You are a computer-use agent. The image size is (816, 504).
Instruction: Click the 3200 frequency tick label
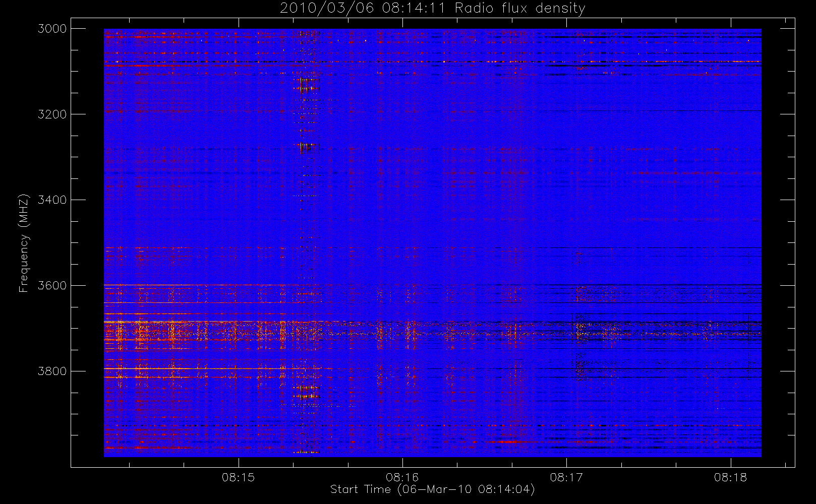52,114
